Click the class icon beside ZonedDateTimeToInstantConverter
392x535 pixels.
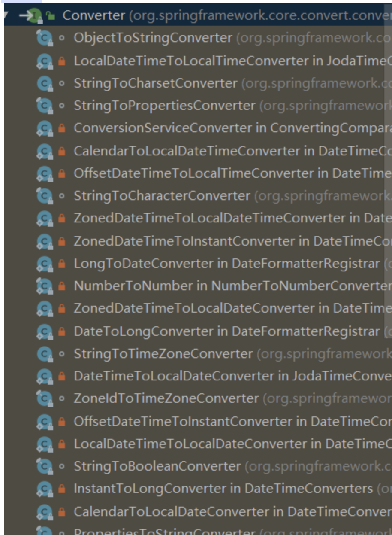pyautogui.click(x=45, y=241)
